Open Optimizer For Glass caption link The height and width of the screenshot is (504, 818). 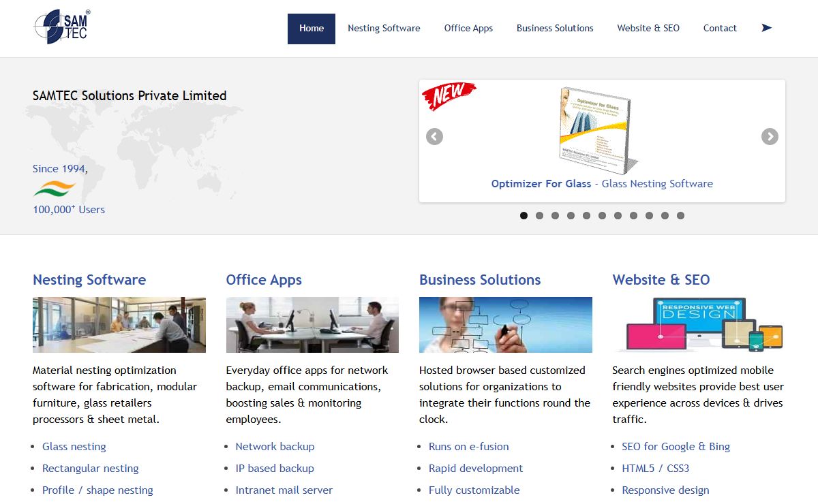(602, 184)
